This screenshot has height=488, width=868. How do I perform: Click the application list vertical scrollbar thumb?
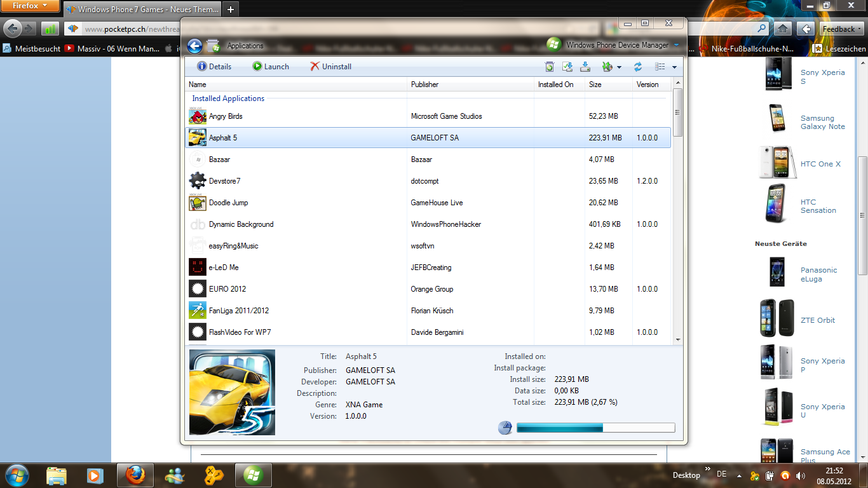click(678, 112)
